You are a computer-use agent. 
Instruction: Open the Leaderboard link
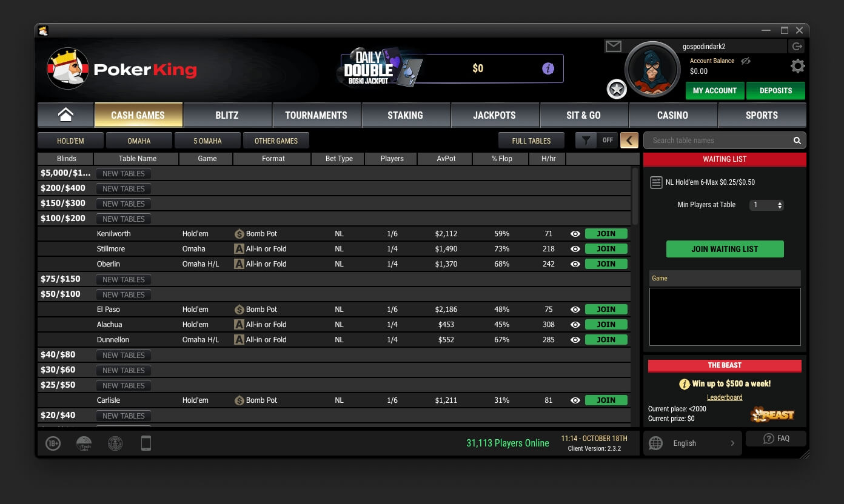click(x=725, y=397)
